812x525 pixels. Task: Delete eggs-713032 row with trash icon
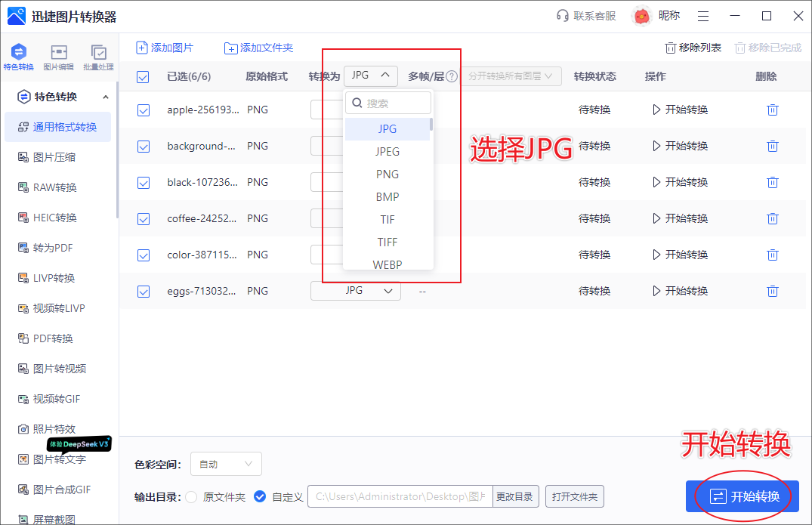click(773, 291)
